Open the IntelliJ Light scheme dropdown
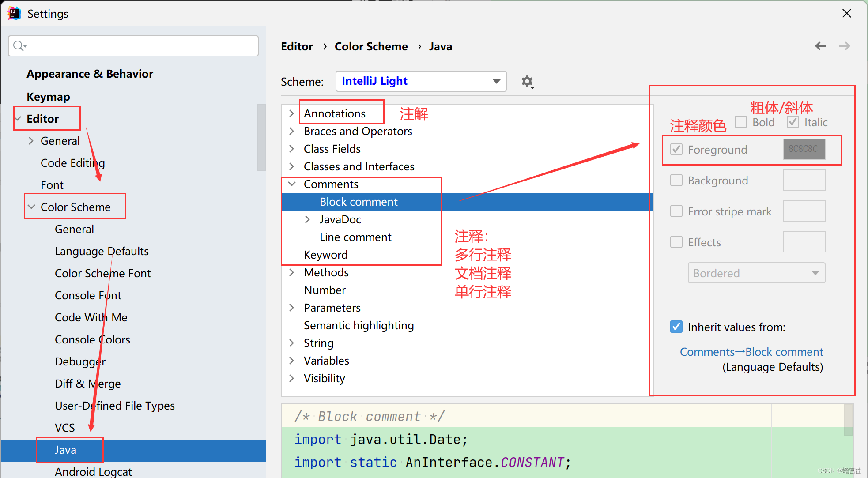The image size is (868, 478). [x=421, y=81]
